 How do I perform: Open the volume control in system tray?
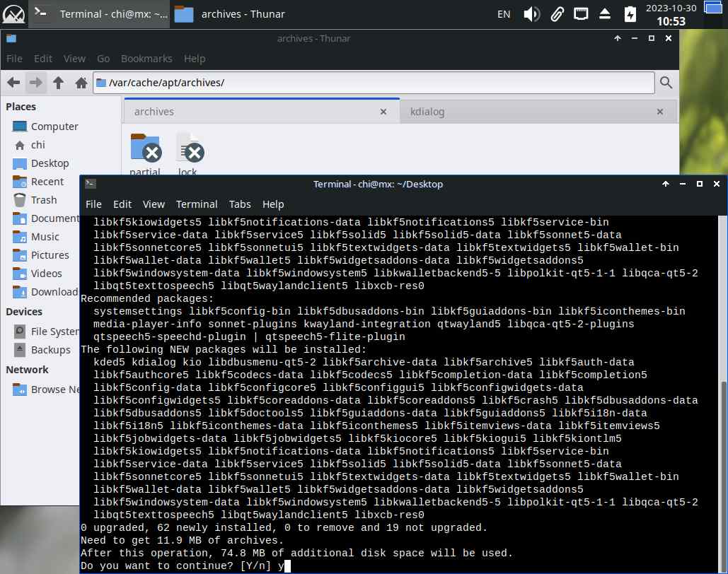coord(531,14)
